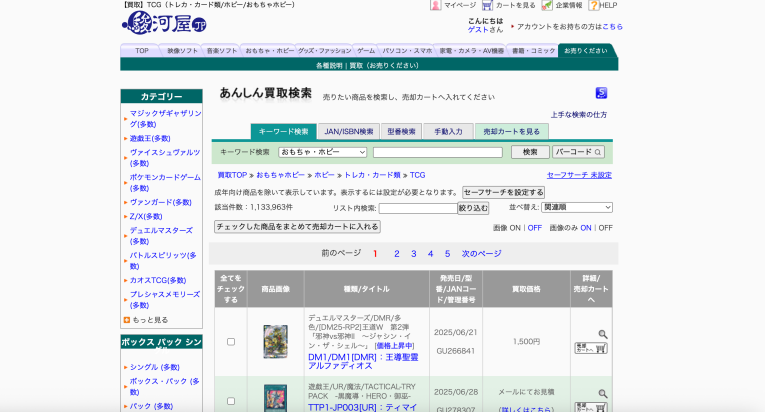Viewport: 765px width, 412px height.
Task: Click the 絞り込む filter button
Action: coord(473,208)
